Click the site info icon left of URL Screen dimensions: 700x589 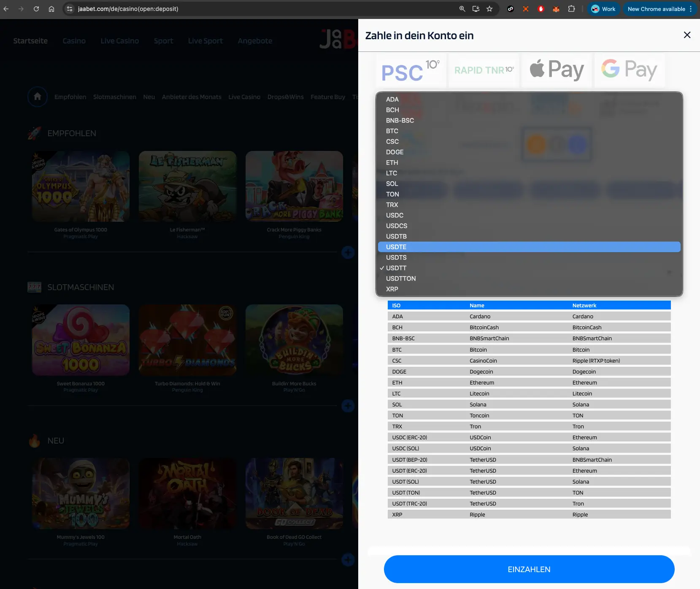coord(70,9)
